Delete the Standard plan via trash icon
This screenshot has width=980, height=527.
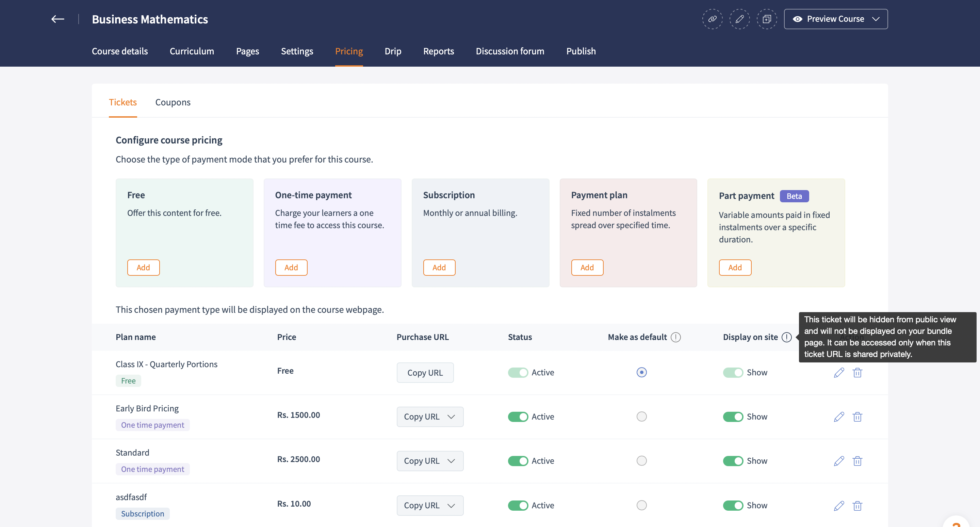pyautogui.click(x=857, y=461)
